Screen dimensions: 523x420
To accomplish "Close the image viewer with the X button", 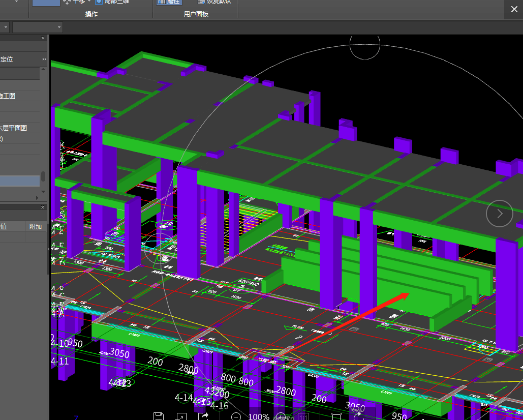I will point(514,9).
